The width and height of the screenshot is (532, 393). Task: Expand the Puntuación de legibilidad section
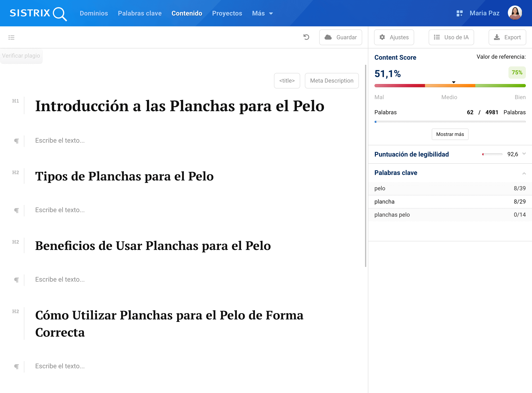tap(524, 154)
